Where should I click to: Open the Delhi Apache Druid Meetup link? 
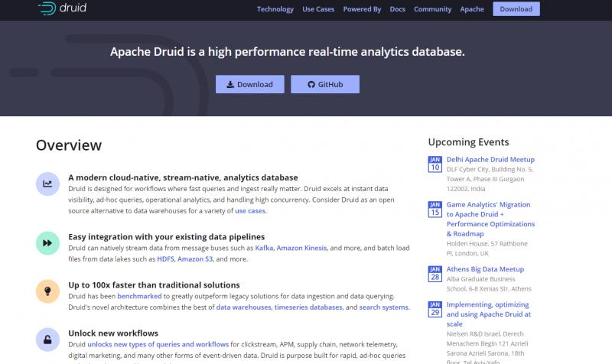490,160
